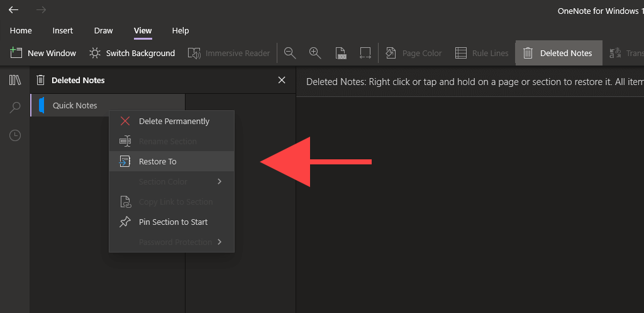Click the Page Width icon
The height and width of the screenshot is (313, 644).
coord(365,53)
